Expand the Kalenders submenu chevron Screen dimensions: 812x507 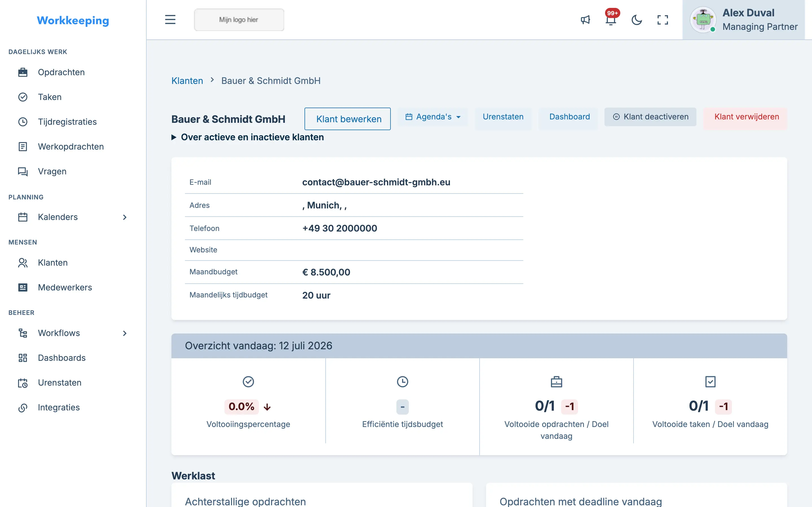(x=125, y=217)
